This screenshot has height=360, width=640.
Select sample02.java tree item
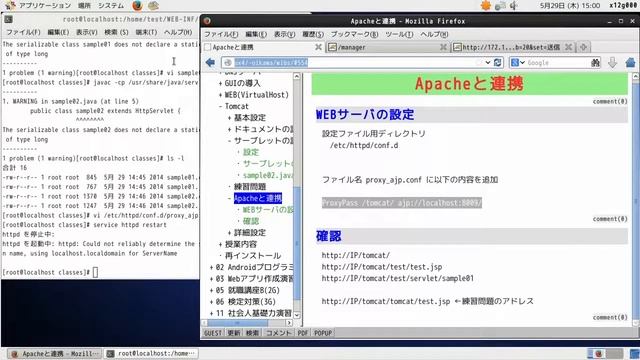268,176
